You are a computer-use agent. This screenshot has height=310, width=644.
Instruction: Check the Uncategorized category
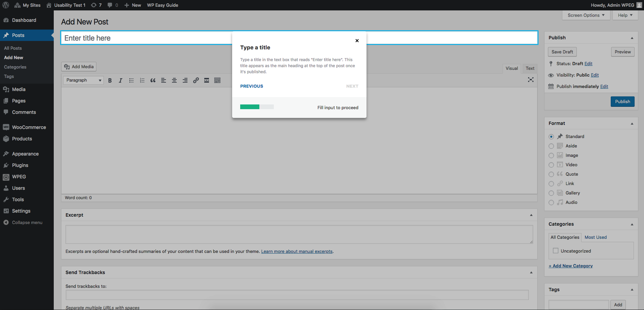(x=556, y=251)
